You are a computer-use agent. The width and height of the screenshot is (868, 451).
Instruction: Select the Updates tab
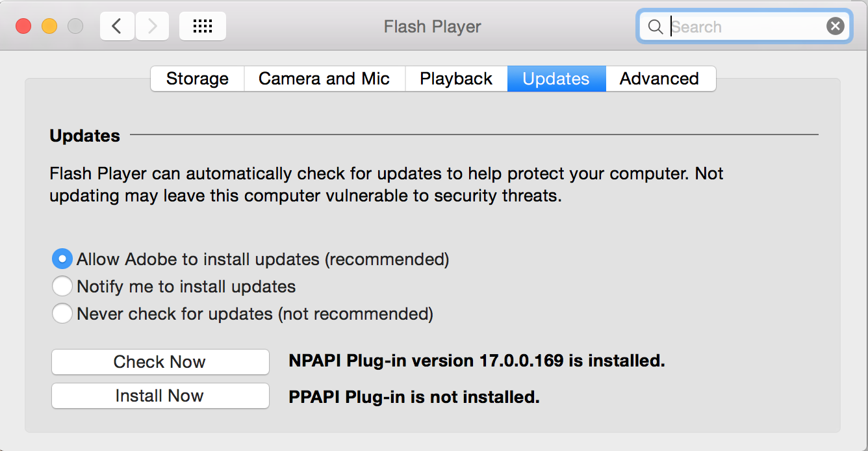point(556,79)
